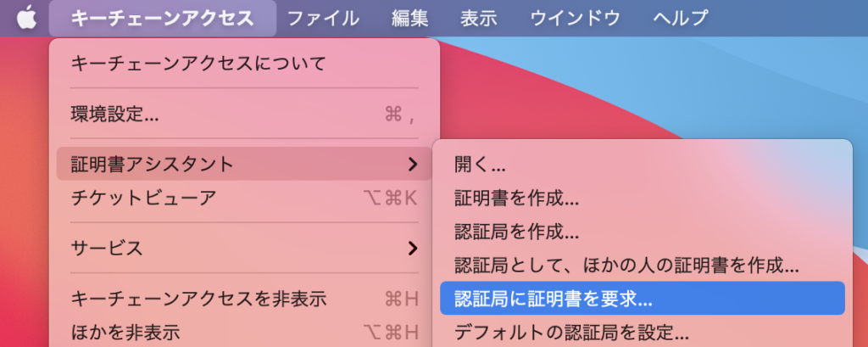Select 証明書を作成... submenu item
This screenshot has height=347, width=868.
coord(516,199)
